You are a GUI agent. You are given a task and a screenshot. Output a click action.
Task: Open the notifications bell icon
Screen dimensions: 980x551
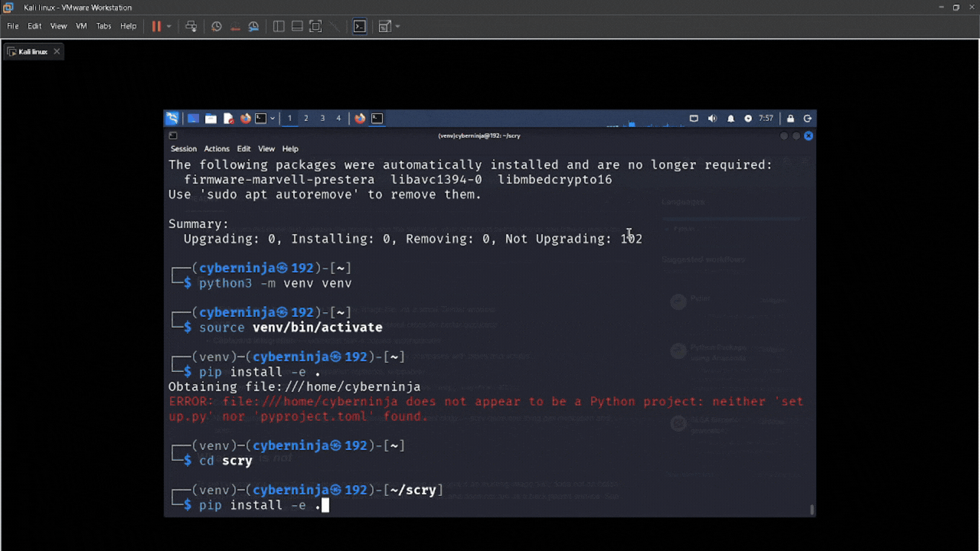[x=730, y=119]
